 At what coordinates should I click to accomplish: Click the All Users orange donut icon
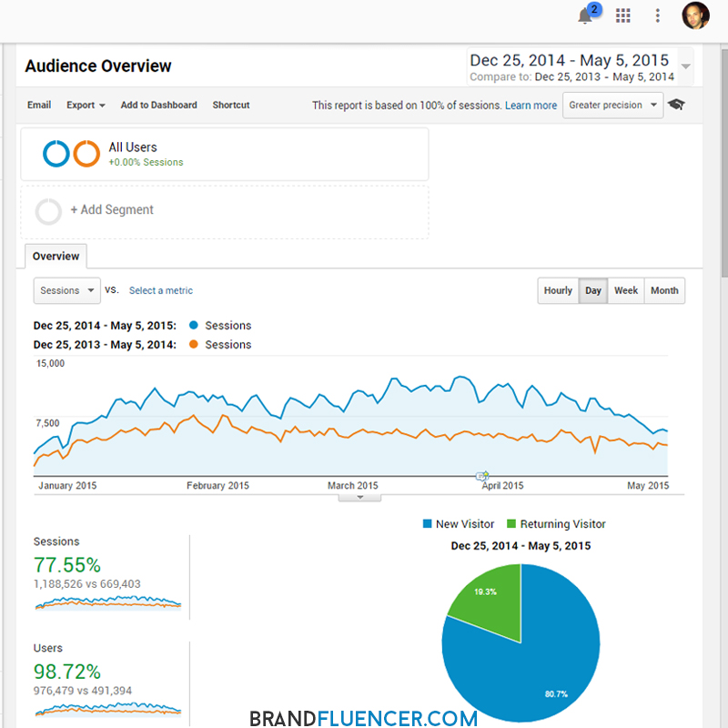[86, 154]
